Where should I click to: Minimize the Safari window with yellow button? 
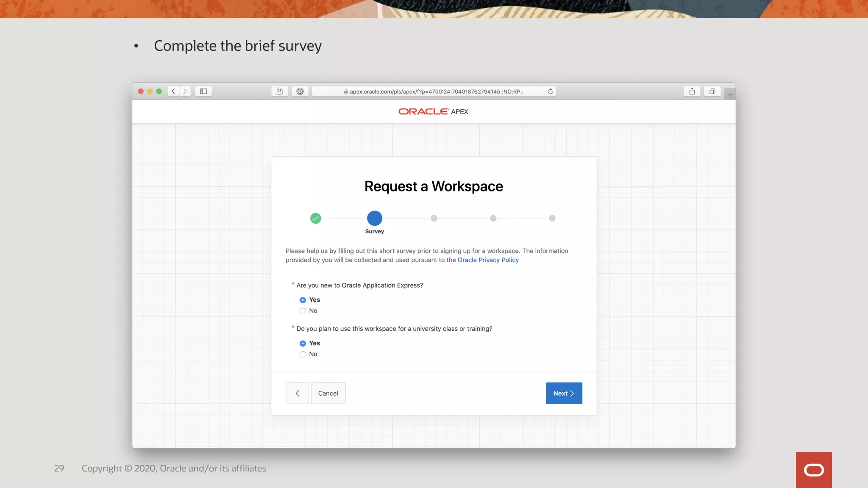[x=150, y=91]
